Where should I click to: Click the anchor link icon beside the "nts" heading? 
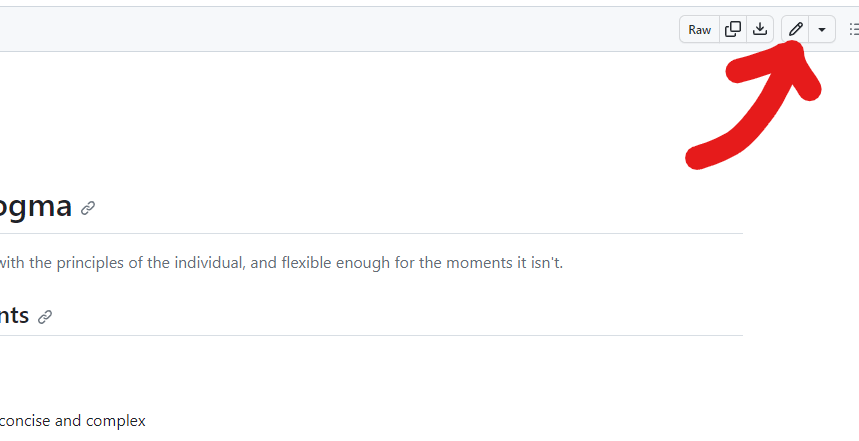tap(45, 317)
